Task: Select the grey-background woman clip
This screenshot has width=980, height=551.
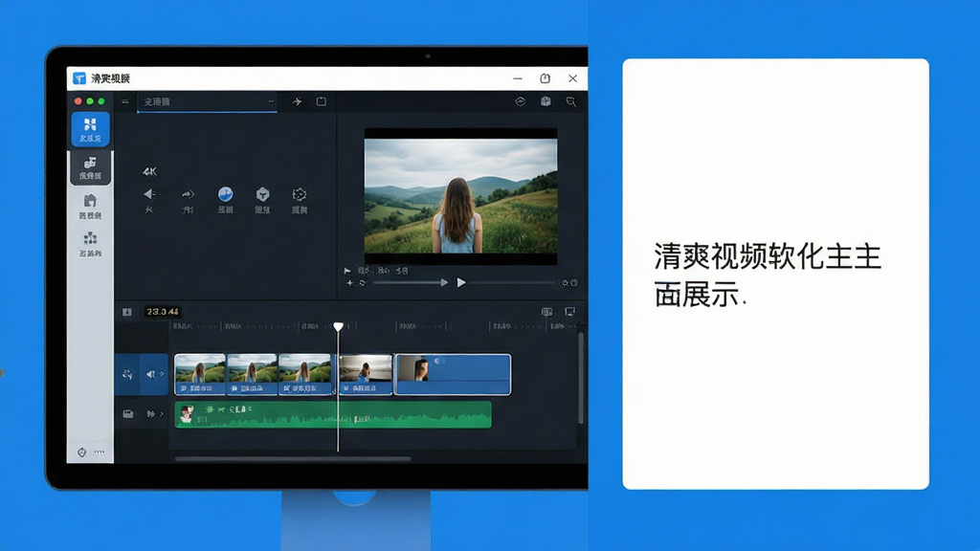Action: pyautogui.click(x=365, y=374)
